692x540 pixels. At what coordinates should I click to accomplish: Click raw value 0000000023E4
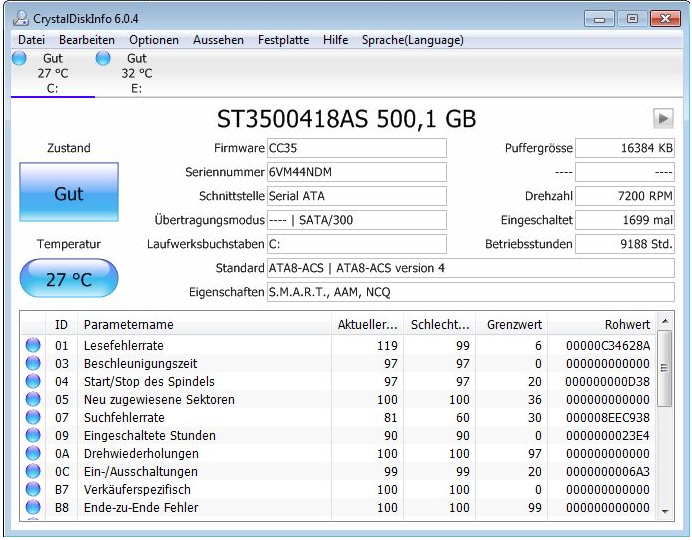click(608, 435)
